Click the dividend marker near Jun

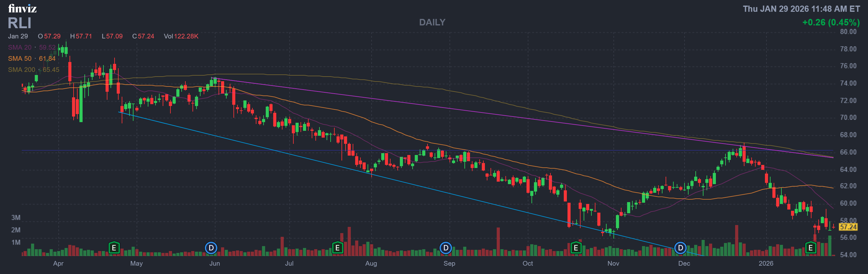pos(211,248)
